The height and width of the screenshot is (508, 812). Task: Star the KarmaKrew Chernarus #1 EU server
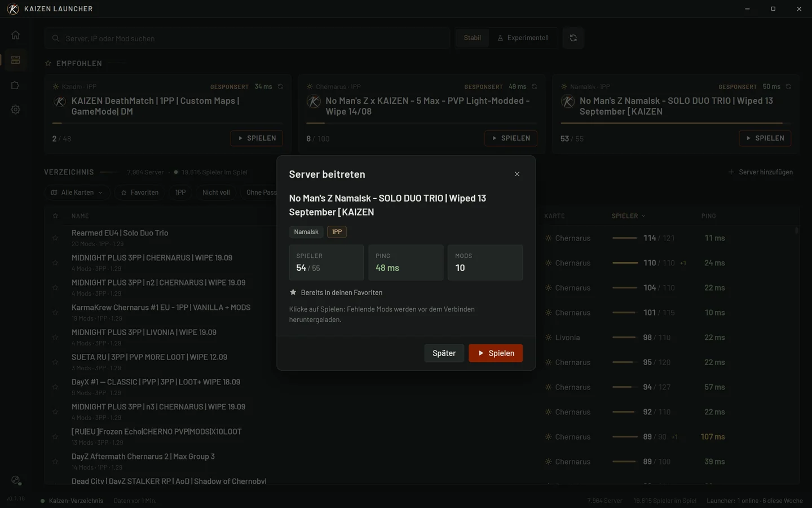pyautogui.click(x=55, y=313)
